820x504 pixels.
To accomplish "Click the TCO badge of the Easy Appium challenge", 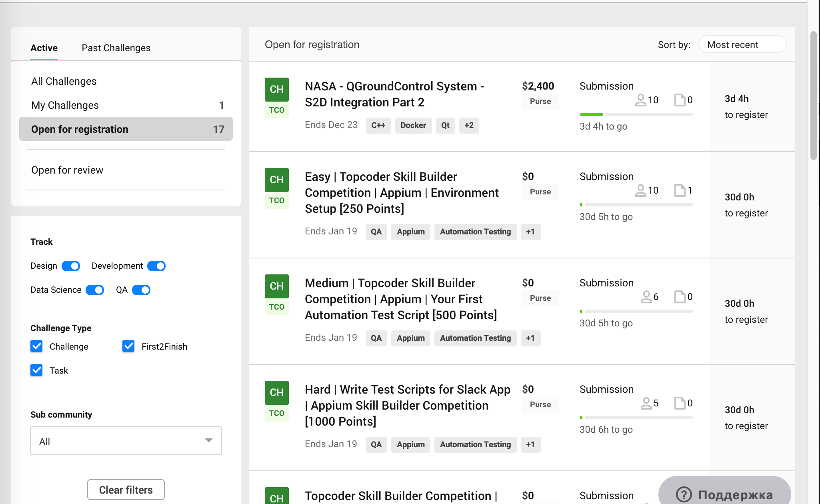I will tap(276, 200).
